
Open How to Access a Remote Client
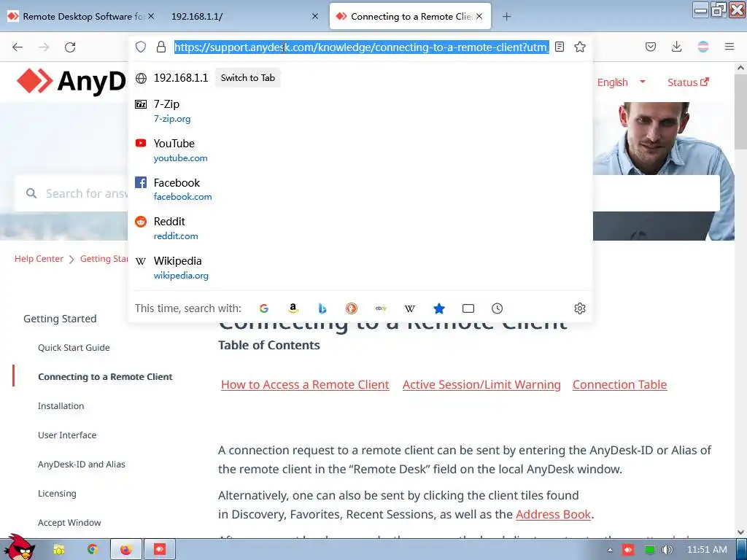click(x=306, y=385)
